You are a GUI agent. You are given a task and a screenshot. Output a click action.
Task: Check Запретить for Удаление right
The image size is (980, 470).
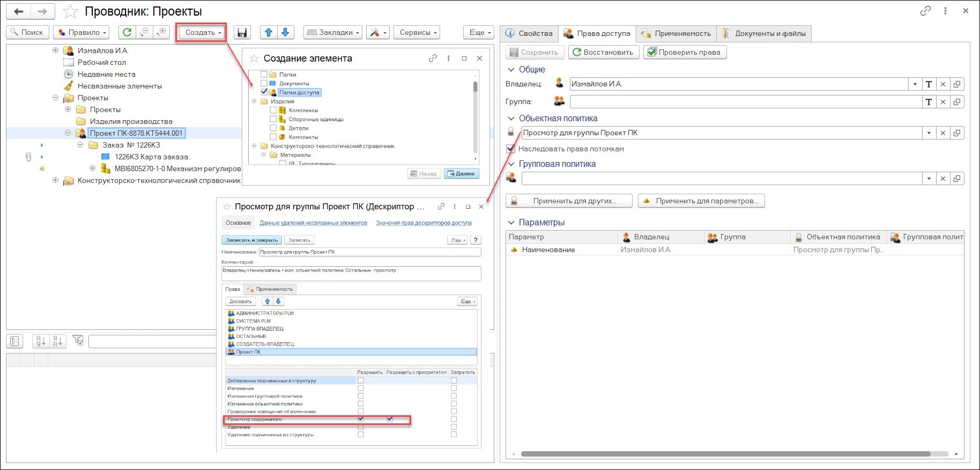point(454,427)
